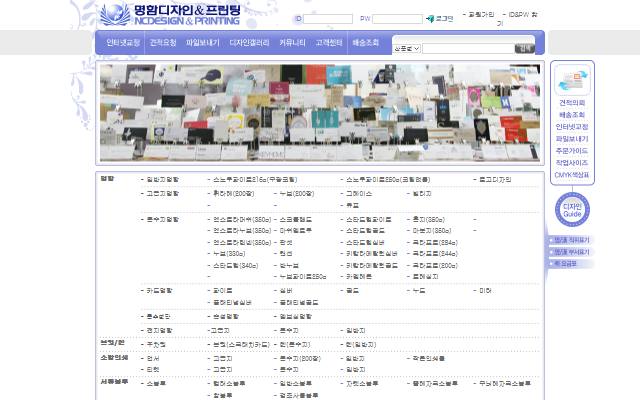Viewport: 640px width, 400px height.
Task: Click the 검색 search button
Action: pos(525,49)
